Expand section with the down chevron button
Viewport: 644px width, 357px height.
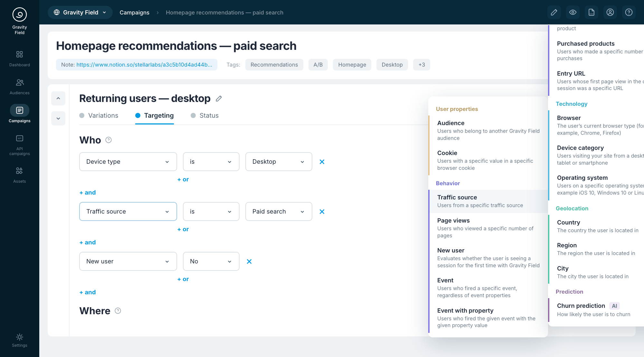(x=58, y=118)
